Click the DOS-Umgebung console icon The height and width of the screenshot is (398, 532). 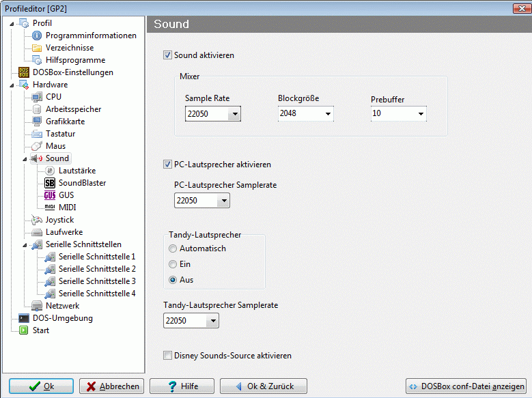click(x=24, y=318)
